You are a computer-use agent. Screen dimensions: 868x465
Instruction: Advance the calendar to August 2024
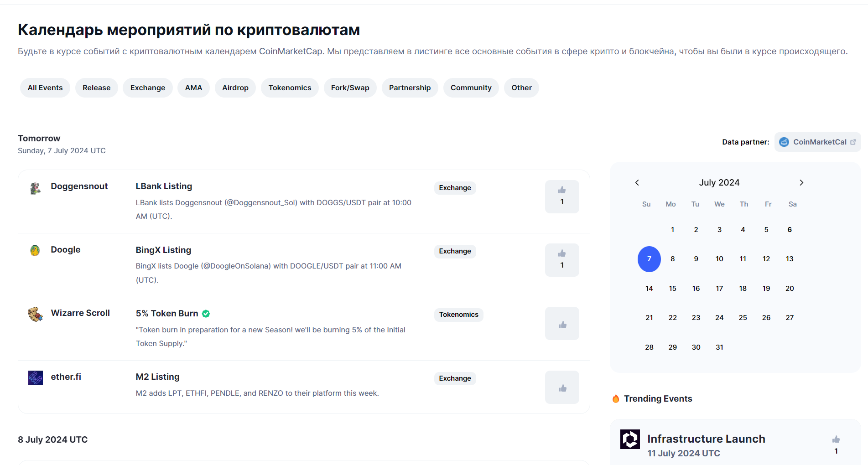click(x=801, y=182)
